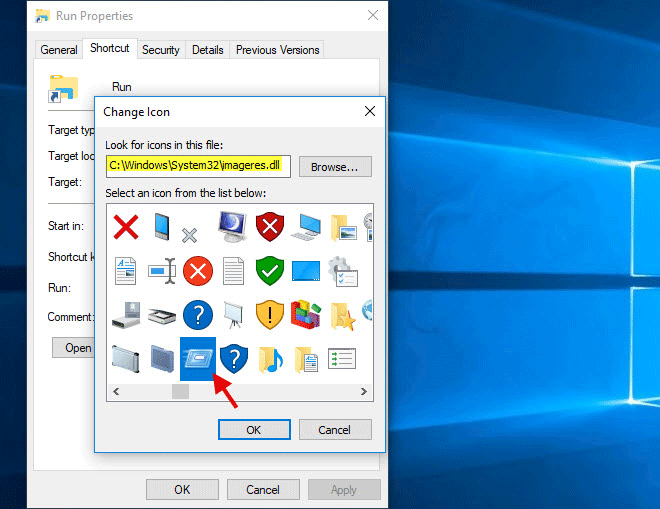Switch to the General tab

click(x=59, y=50)
